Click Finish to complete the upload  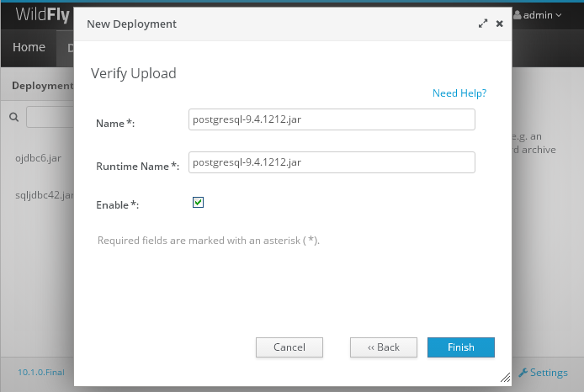coord(460,347)
